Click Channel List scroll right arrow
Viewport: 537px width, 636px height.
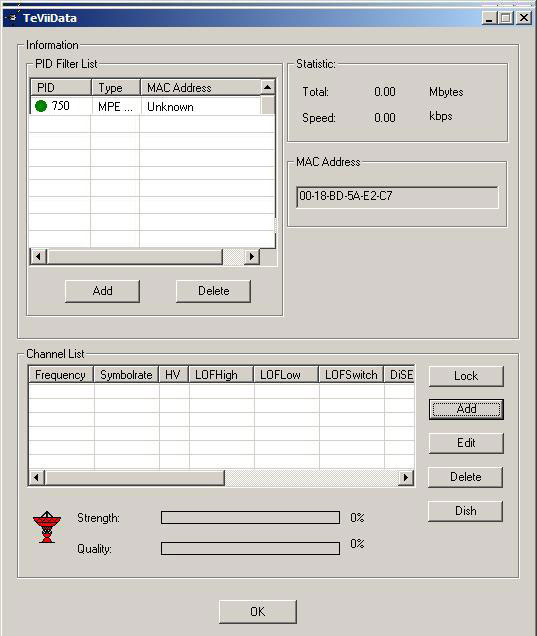tap(406, 477)
